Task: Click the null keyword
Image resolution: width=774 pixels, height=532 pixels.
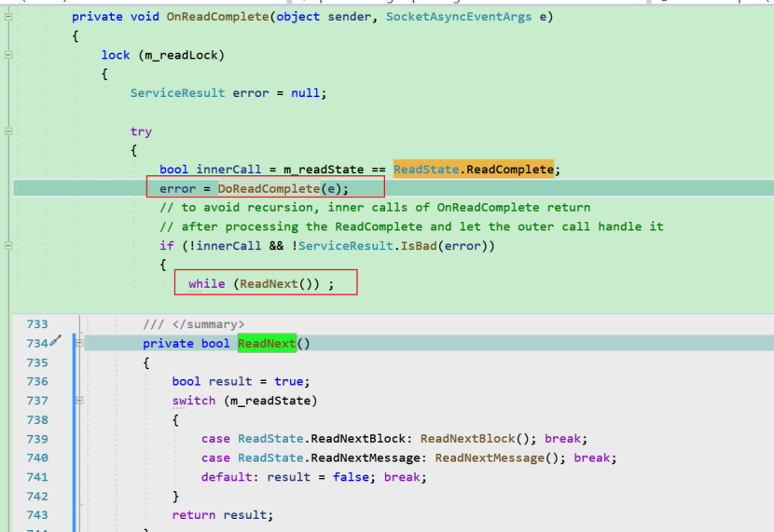Action: pos(306,93)
